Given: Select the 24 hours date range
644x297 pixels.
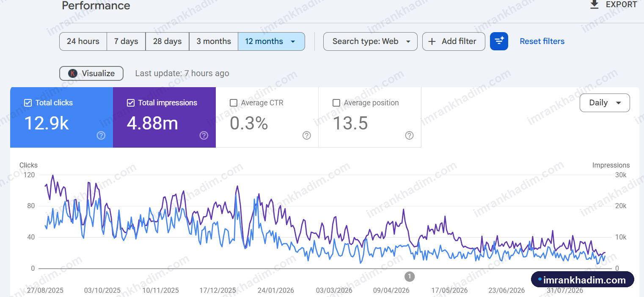Looking at the screenshot, I should pyautogui.click(x=83, y=41).
